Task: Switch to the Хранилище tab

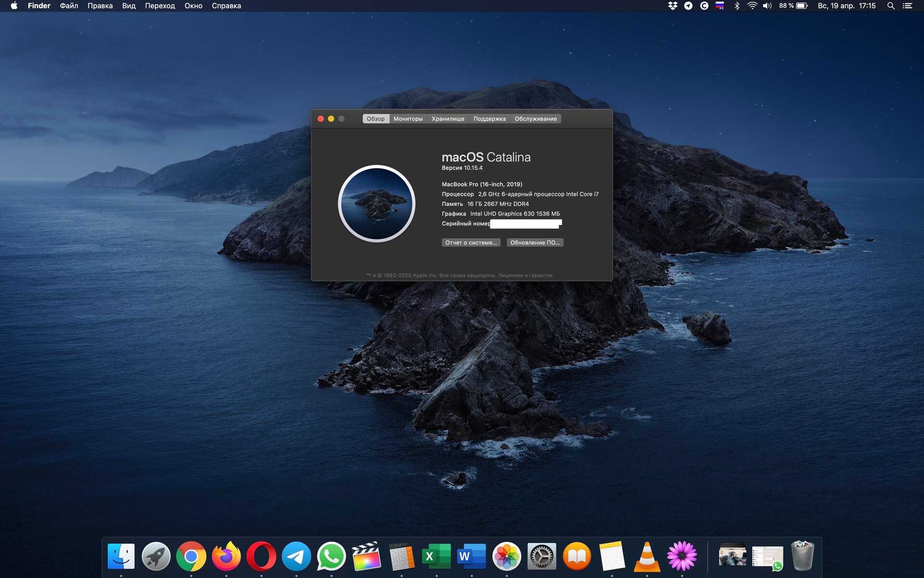Action: pos(448,119)
